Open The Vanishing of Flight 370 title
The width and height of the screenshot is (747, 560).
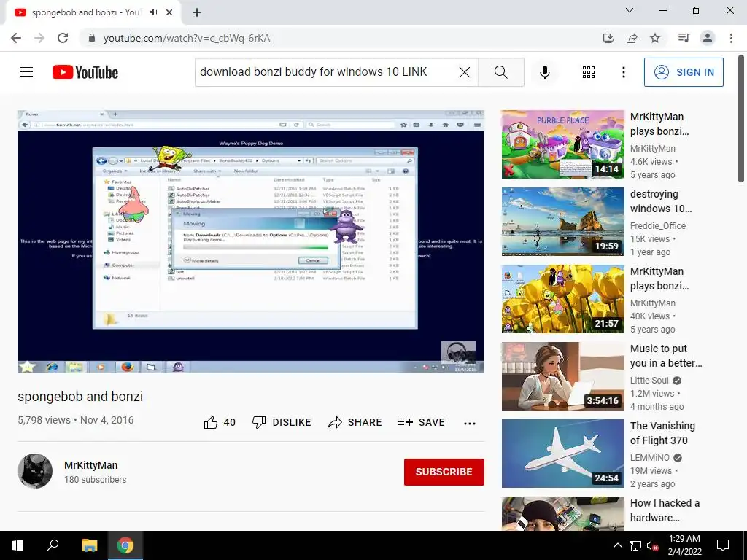point(662,433)
